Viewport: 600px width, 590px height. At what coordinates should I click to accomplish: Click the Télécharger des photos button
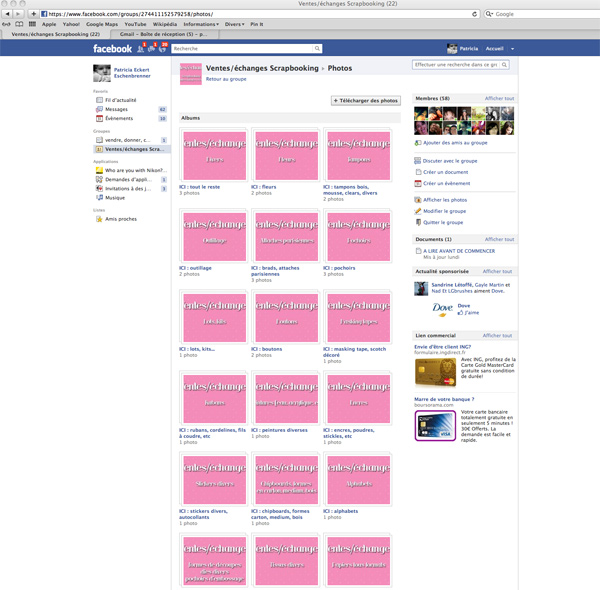click(x=366, y=101)
